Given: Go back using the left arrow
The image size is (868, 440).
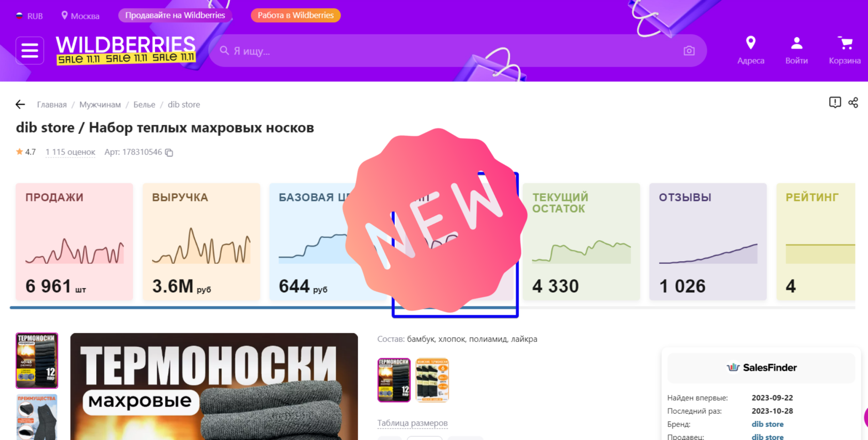Looking at the screenshot, I should 20,104.
